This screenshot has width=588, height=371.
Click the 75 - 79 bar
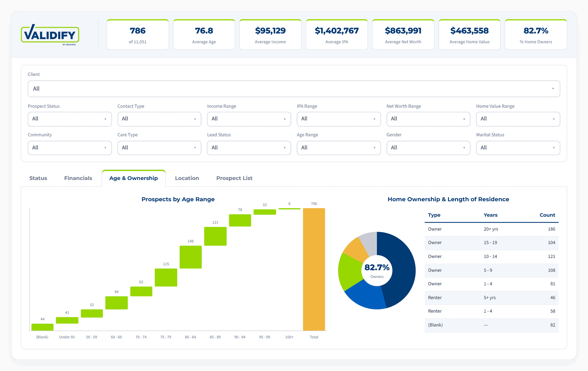(166, 278)
